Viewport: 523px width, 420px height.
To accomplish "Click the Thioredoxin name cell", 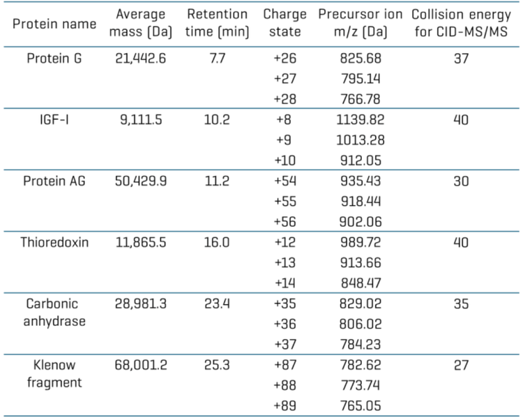I will (54, 243).
